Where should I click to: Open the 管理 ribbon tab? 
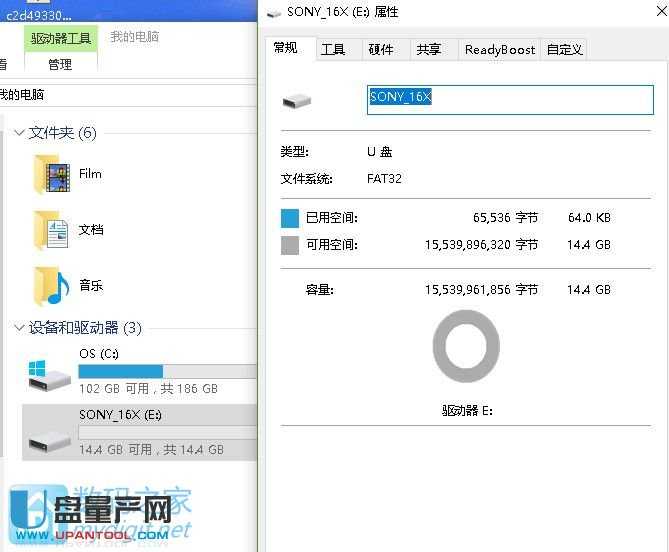60,65
